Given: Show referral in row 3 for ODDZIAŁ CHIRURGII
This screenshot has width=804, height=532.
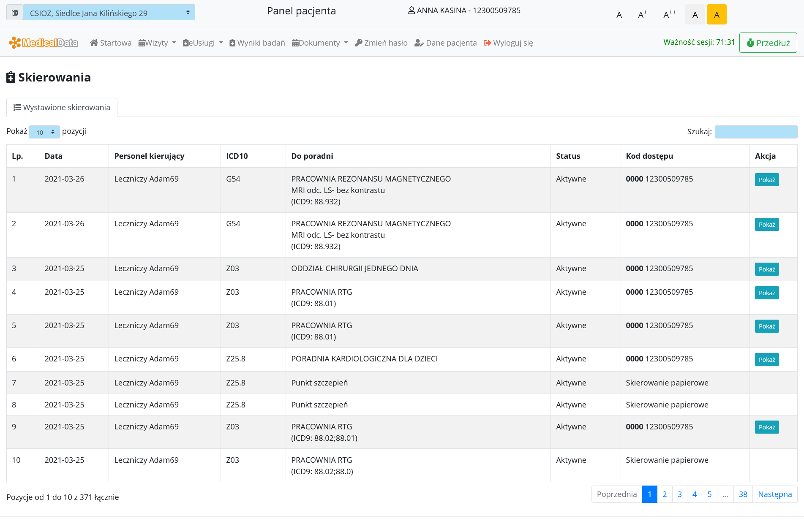Looking at the screenshot, I should pyautogui.click(x=766, y=269).
